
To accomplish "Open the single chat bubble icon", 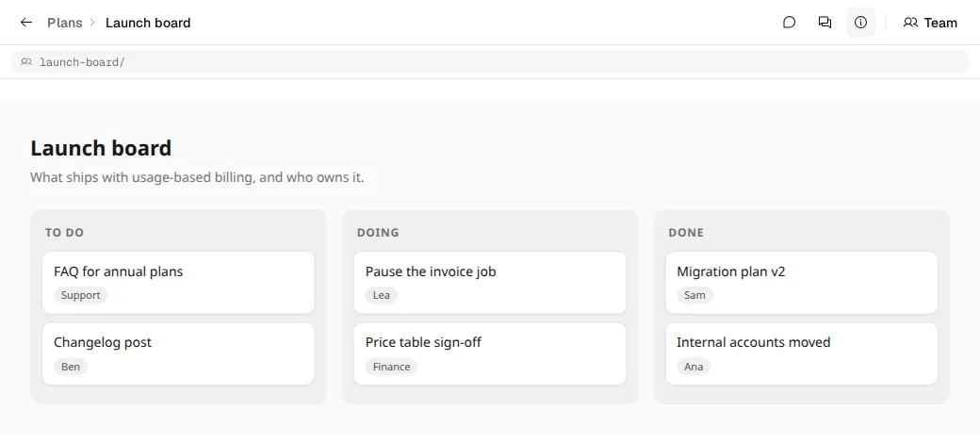I will (790, 23).
